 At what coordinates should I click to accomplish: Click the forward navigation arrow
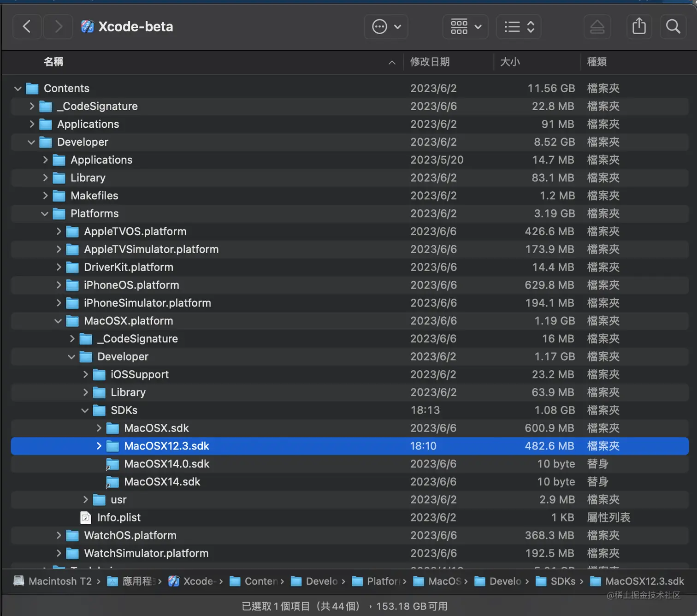coord(58,26)
